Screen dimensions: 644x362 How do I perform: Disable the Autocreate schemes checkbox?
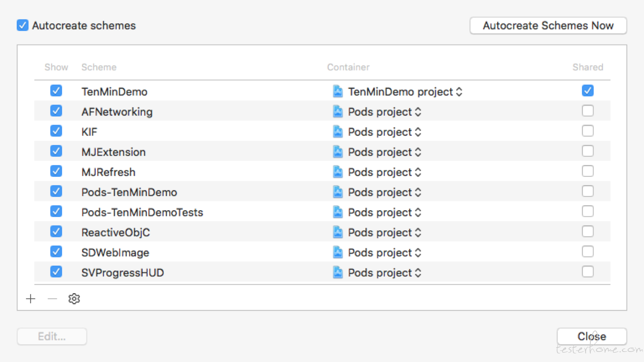[x=23, y=25]
